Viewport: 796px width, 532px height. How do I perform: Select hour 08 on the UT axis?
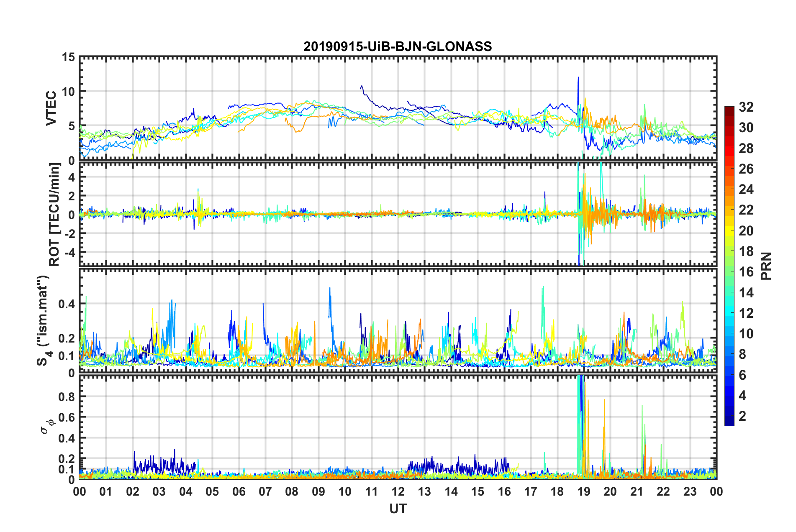(x=292, y=491)
